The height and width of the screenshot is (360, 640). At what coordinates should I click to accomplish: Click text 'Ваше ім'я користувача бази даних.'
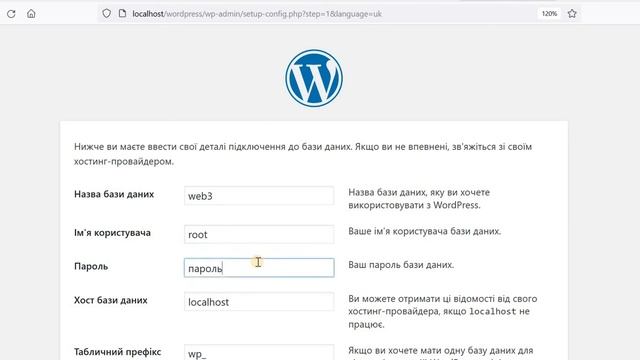pyautogui.click(x=424, y=231)
